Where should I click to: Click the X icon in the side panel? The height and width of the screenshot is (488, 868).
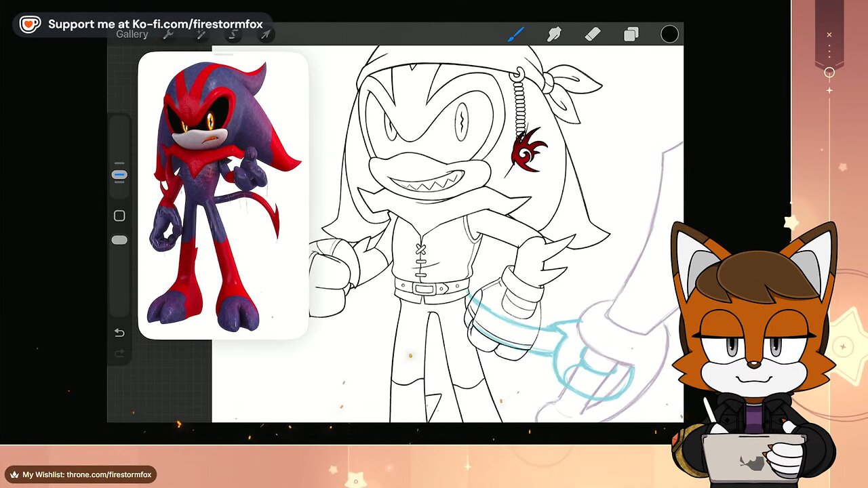coord(829,35)
